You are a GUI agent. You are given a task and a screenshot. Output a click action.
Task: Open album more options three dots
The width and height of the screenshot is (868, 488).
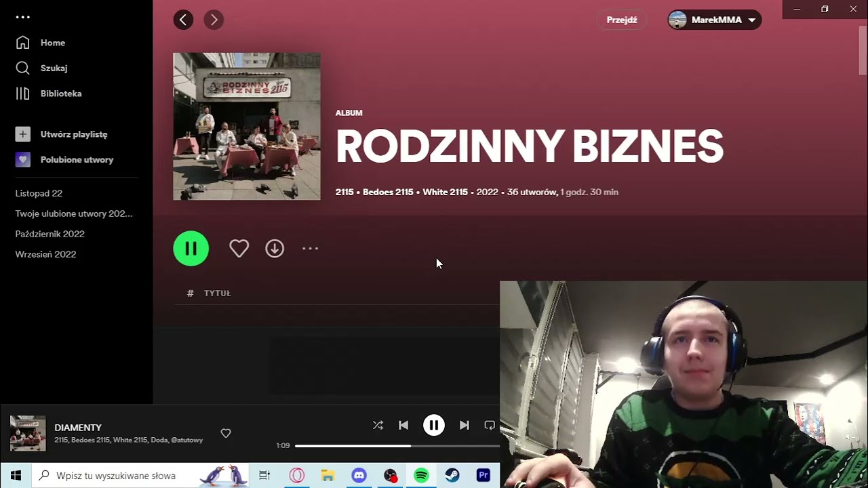(x=310, y=249)
